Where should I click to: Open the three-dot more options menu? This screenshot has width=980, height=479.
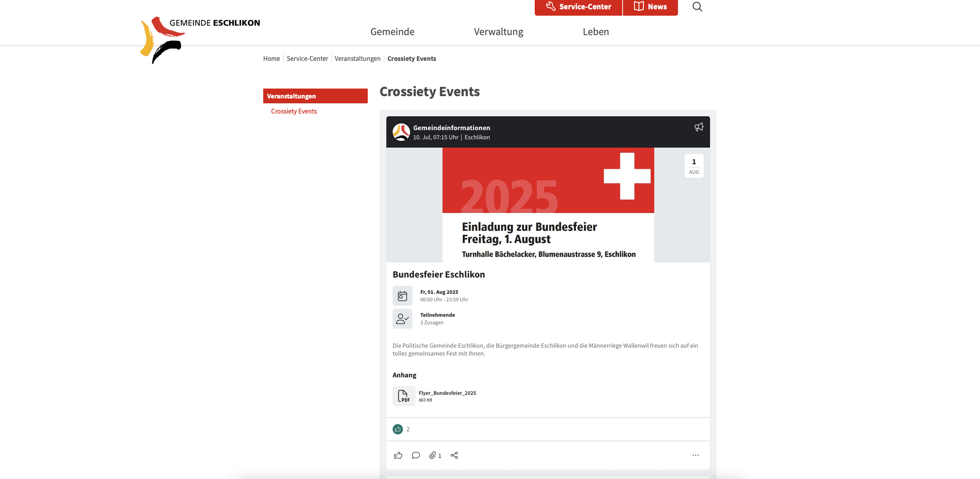click(x=695, y=455)
